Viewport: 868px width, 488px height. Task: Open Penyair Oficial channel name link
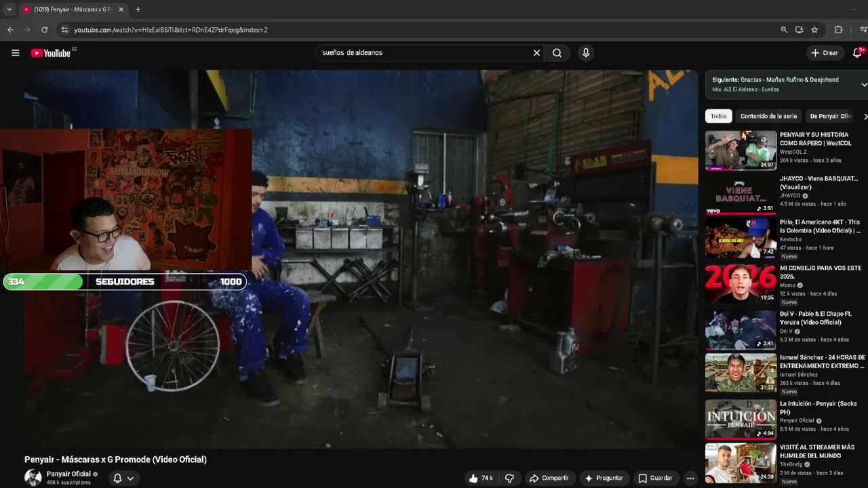(x=68, y=474)
